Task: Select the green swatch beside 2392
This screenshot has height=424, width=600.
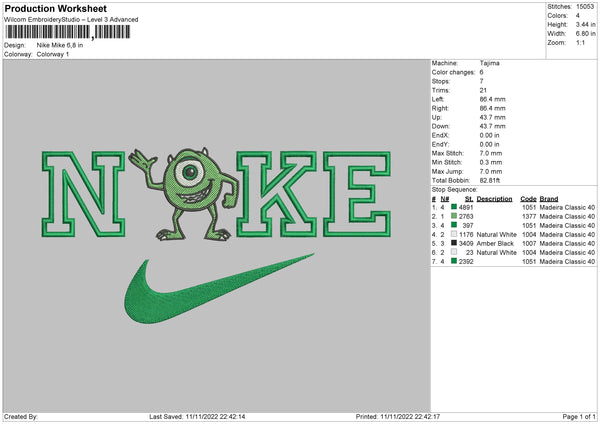Action: click(454, 261)
